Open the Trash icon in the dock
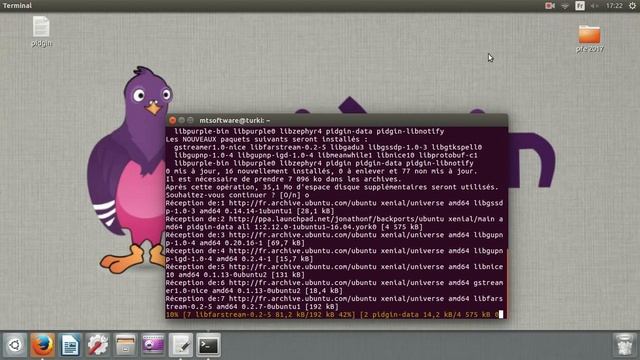The height and width of the screenshot is (360, 640). (x=624, y=345)
